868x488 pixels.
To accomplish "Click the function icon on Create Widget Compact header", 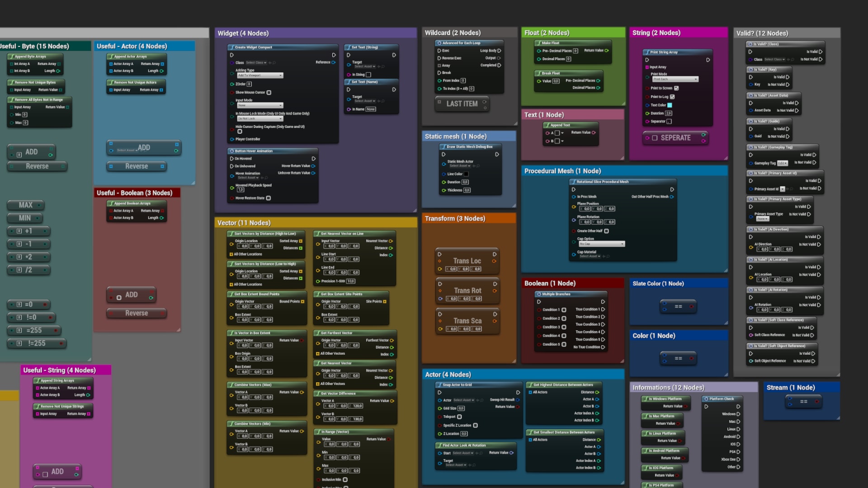I will click(x=232, y=47).
